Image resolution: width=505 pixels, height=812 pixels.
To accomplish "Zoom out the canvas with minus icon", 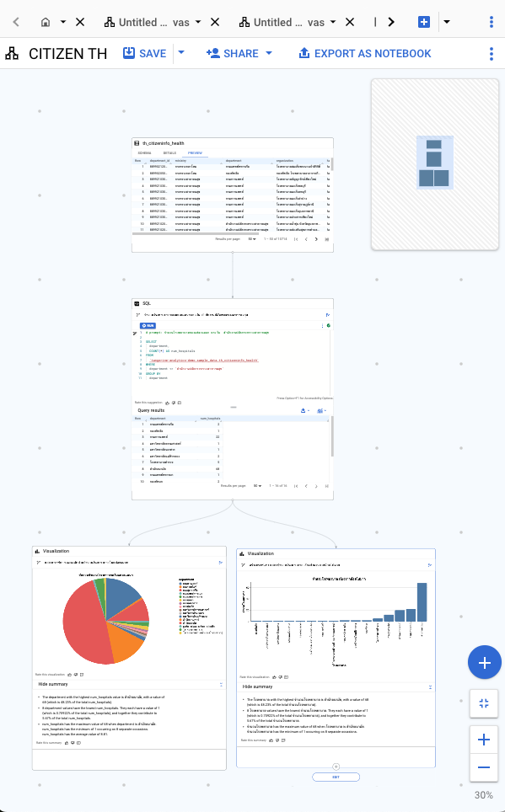I will coord(484,767).
